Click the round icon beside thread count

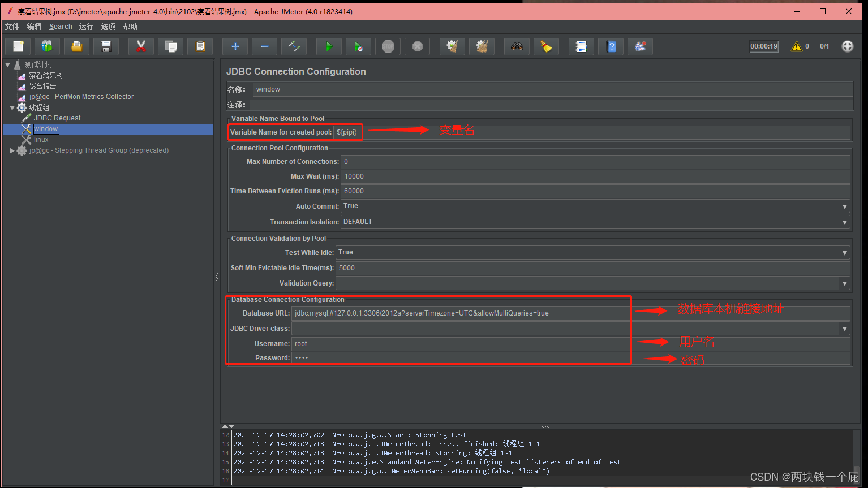pos(847,46)
